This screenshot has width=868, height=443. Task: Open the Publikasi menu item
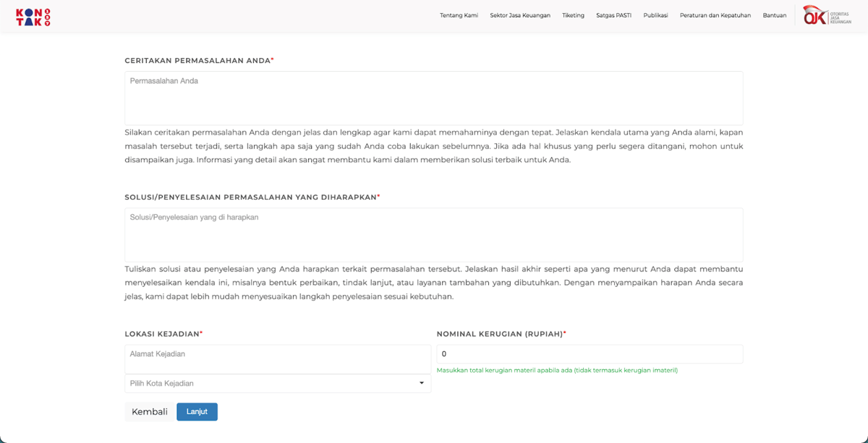click(655, 15)
